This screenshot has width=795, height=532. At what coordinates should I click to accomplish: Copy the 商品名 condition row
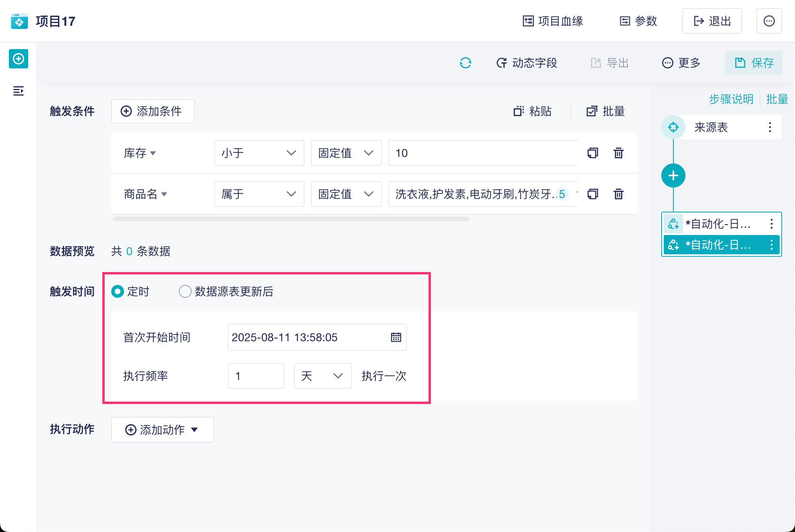[x=592, y=194]
